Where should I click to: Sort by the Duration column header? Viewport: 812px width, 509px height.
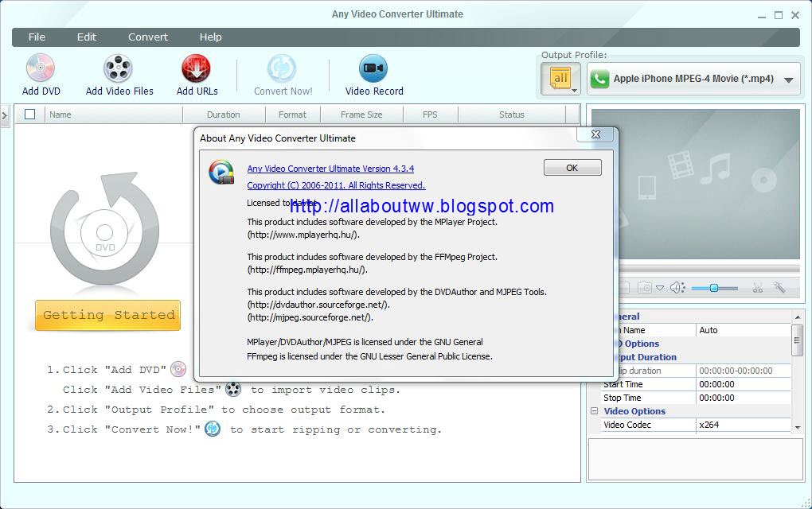pos(224,115)
